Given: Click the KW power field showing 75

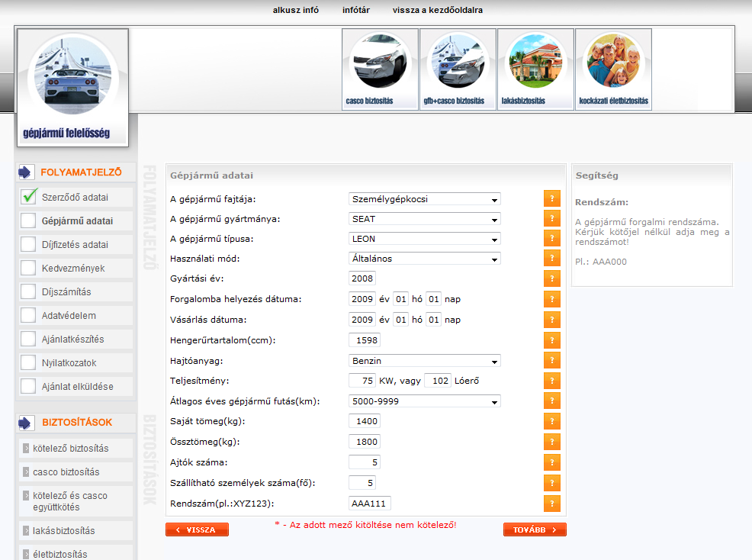Looking at the screenshot, I should (362, 381).
